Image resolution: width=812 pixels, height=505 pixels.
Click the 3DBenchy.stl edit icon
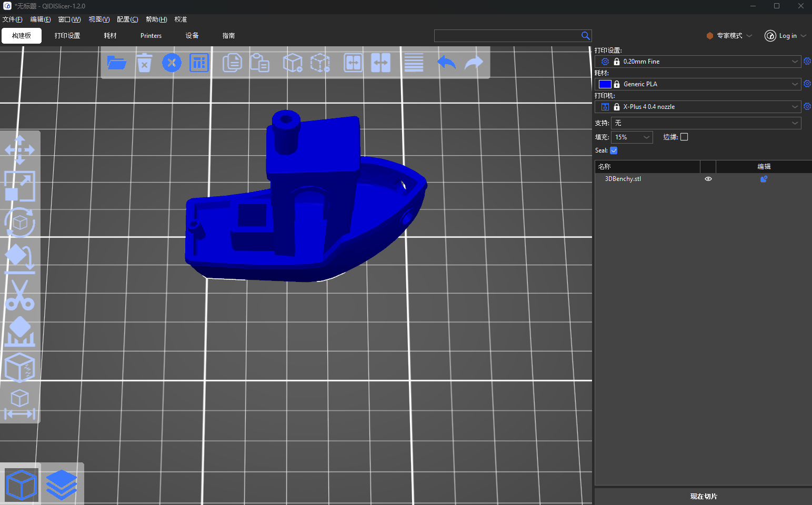click(x=764, y=179)
